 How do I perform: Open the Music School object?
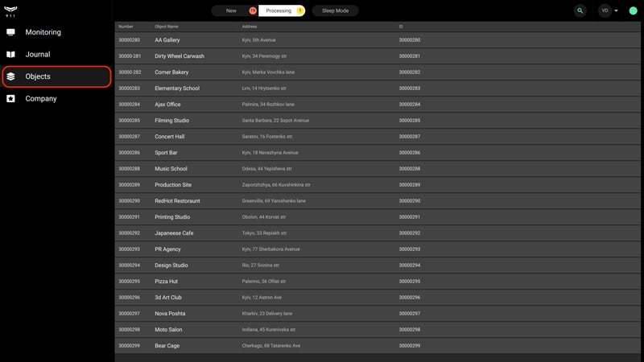pyautogui.click(x=378, y=169)
